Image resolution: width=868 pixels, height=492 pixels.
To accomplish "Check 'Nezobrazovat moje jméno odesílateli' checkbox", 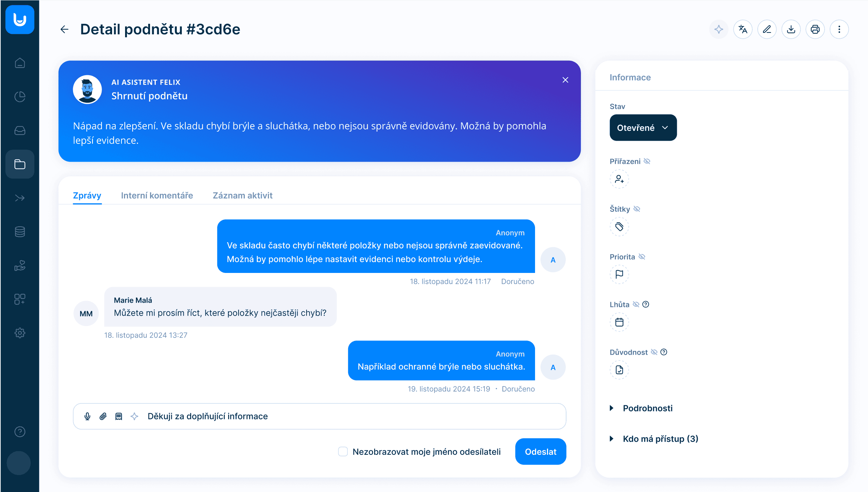I will click(343, 452).
